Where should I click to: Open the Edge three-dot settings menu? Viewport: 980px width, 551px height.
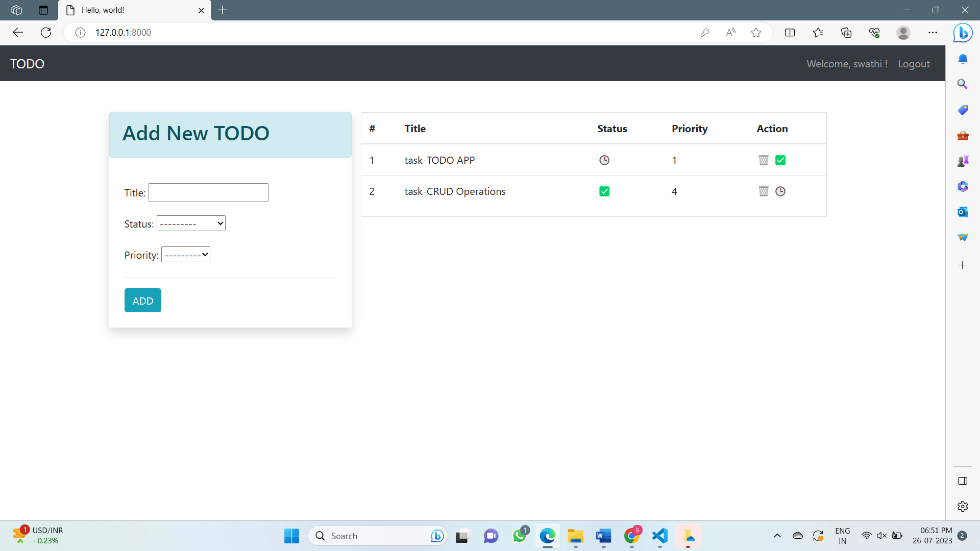933,32
